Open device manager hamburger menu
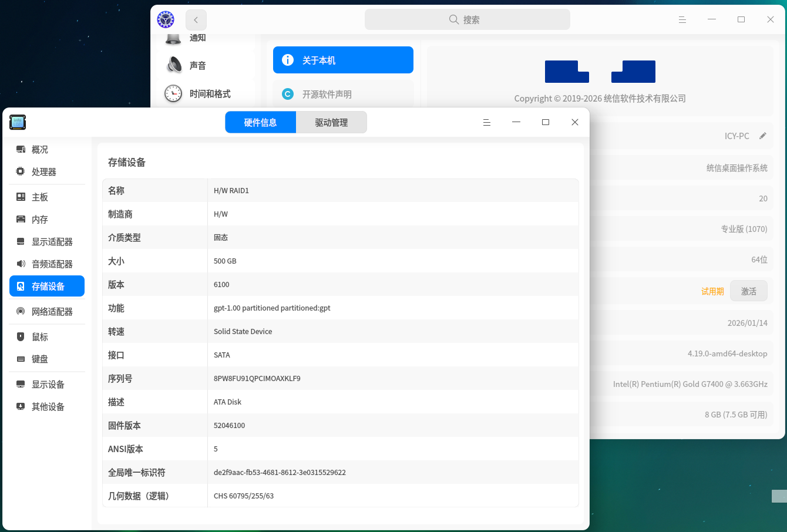 [487, 122]
